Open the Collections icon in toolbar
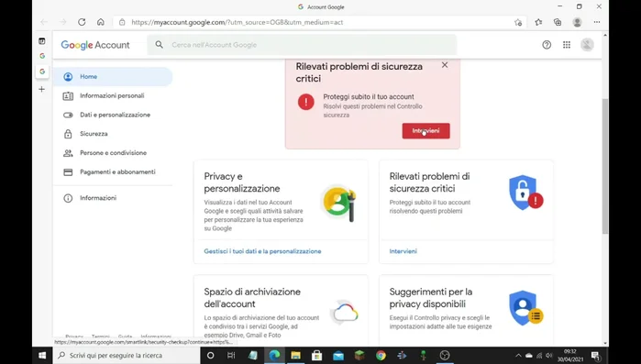This screenshot has width=641, height=364. [558, 22]
